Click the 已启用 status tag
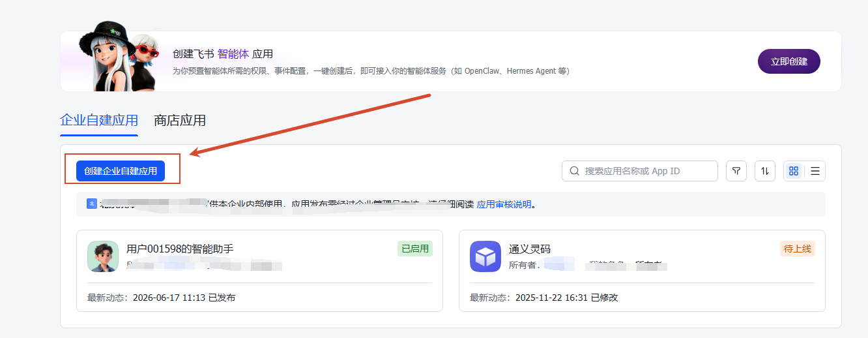 (415, 249)
